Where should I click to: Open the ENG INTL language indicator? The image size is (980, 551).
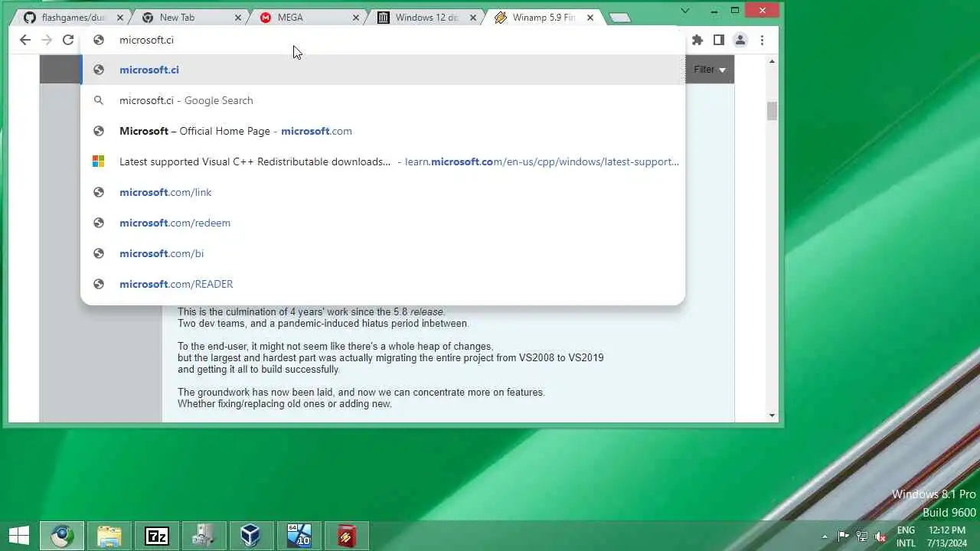[906, 536]
